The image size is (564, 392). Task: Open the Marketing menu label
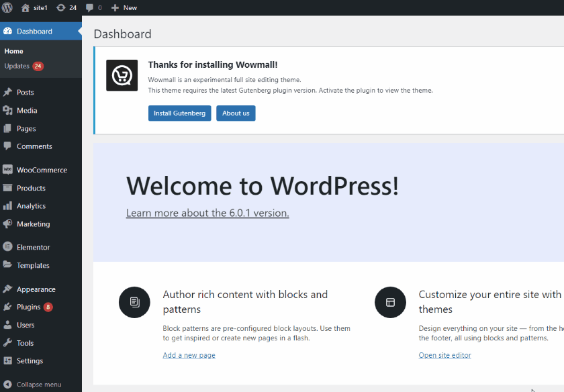click(x=34, y=224)
